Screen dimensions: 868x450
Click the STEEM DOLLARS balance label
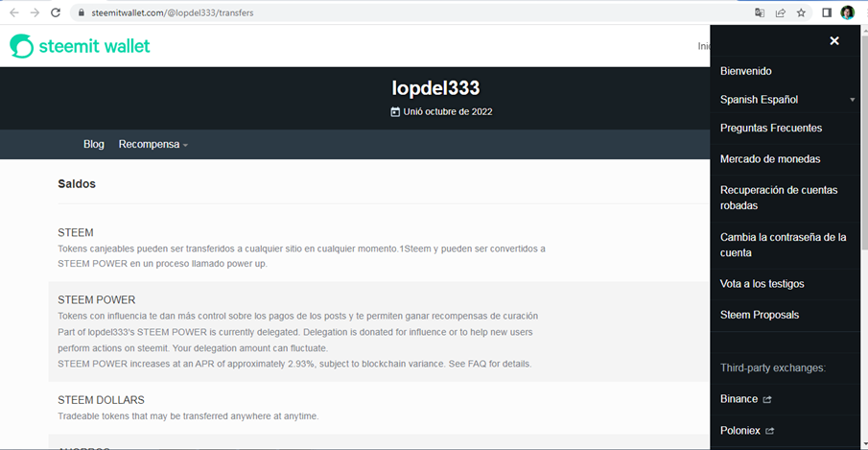(101, 400)
